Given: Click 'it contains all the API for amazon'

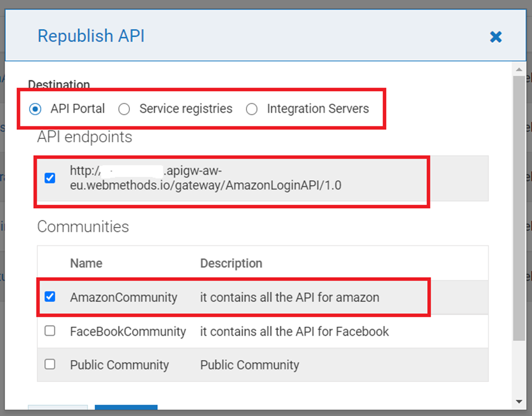Looking at the screenshot, I should click(289, 297).
